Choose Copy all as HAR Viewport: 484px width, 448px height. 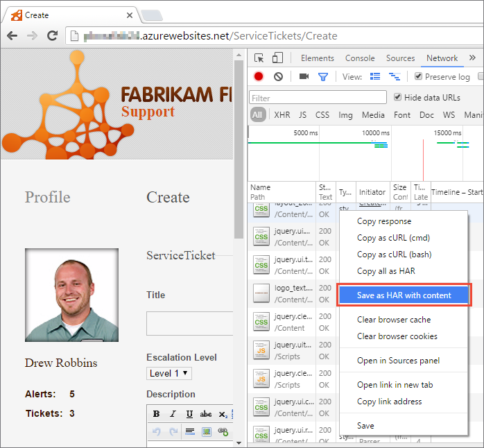point(404,271)
